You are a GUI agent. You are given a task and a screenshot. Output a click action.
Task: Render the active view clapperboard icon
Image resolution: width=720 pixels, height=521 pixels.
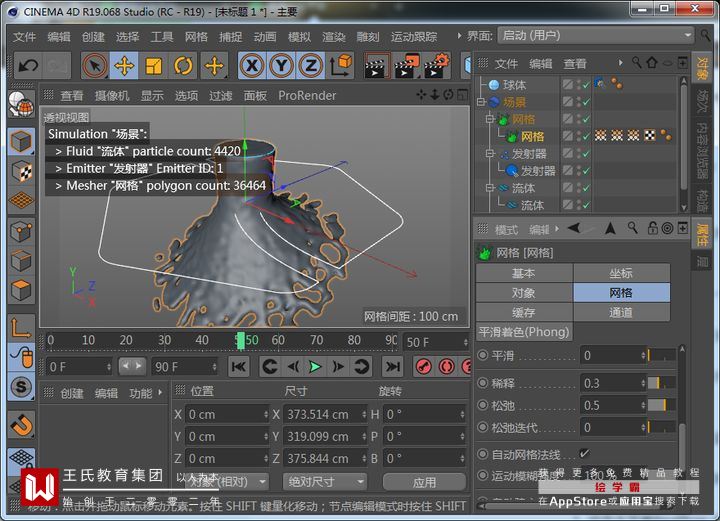(x=377, y=66)
